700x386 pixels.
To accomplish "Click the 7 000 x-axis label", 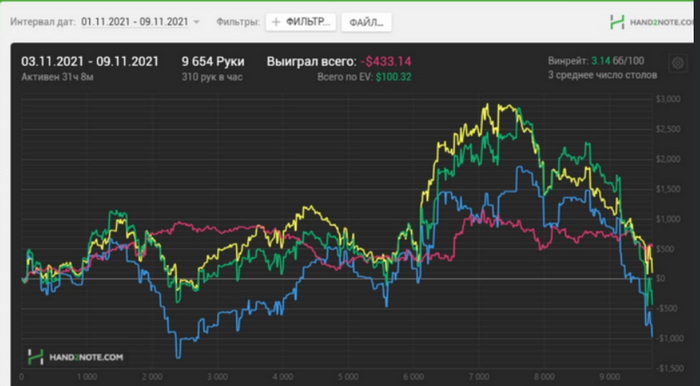I will tap(479, 377).
